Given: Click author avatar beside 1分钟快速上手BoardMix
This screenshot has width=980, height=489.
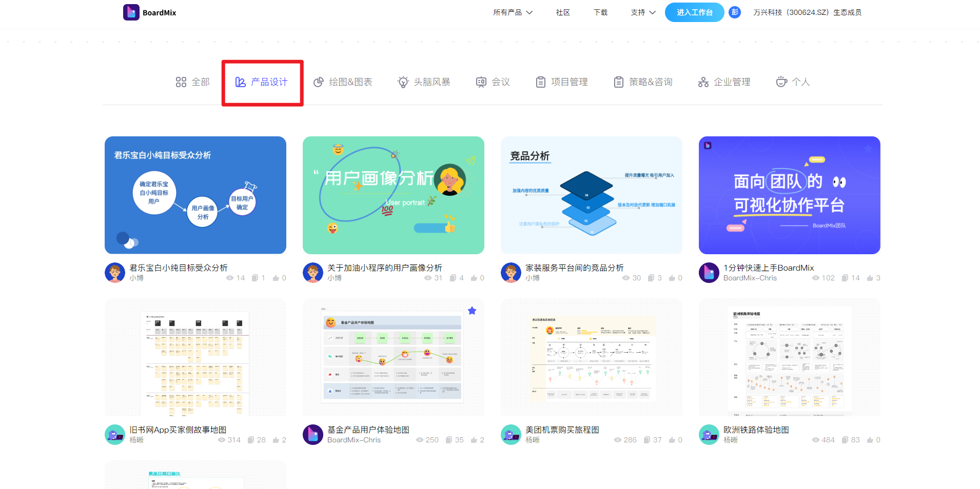Looking at the screenshot, I should pyautogui.click(x=709, y=273).
